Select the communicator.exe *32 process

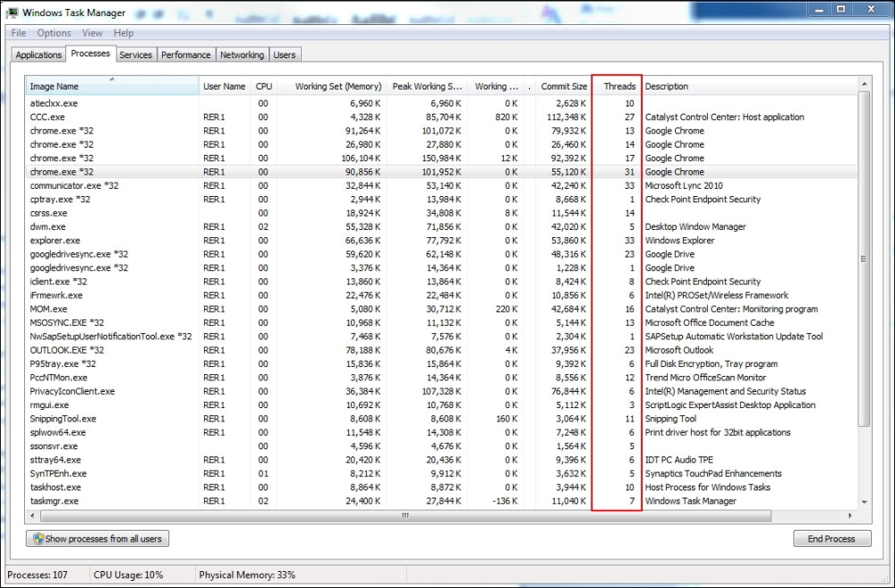pos(442,185)
